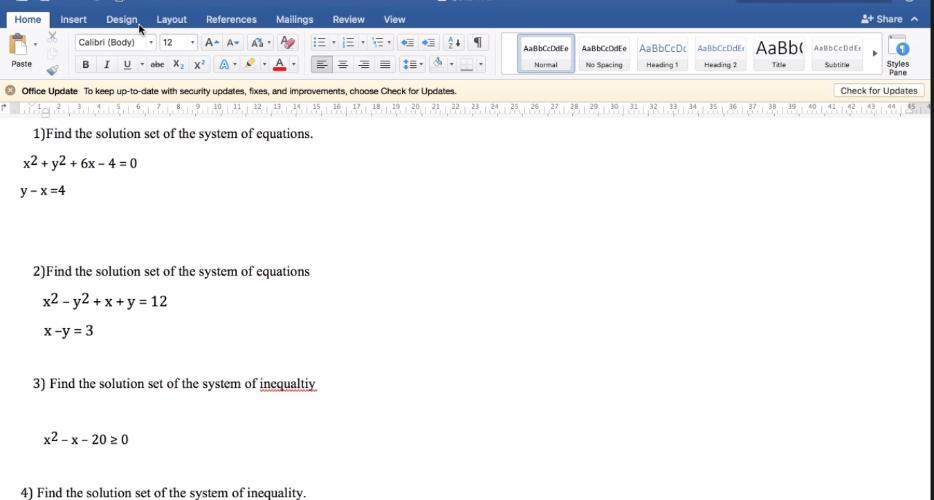Toggle bold formatting

coord(86,65)
